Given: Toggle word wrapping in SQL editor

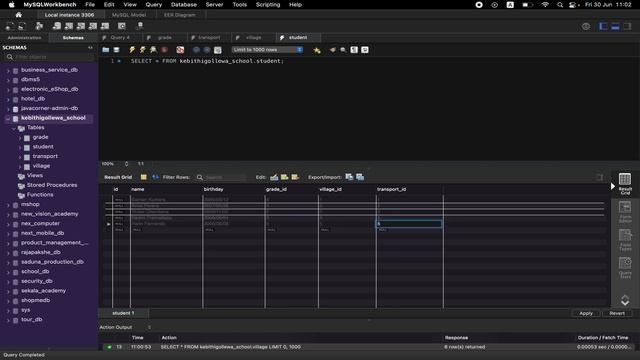Looking at the screenshot, I should coord(365,50).
